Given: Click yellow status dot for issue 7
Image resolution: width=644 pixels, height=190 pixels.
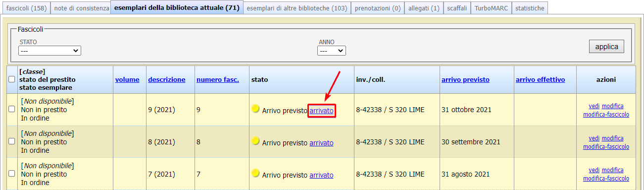Looking at the screenshot, I should pyautogui.click(x=255, y=173).
